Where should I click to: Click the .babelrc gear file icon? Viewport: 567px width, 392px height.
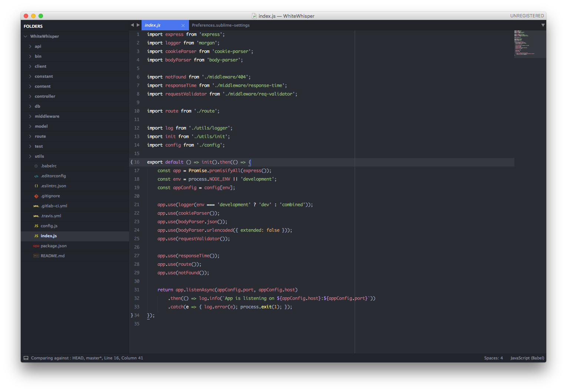click(36, 166)
